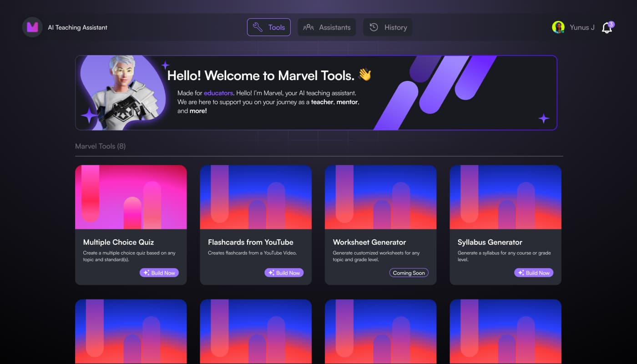
Task: Open Multiple Choice Quiz pink thumbnail
Action: pyautogui.click(x=131, y=197)
